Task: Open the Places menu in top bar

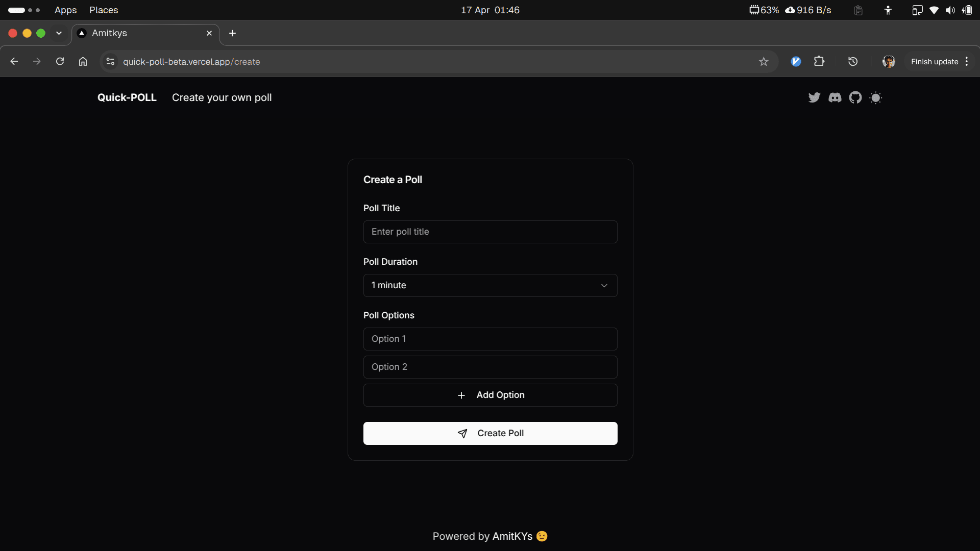Action: (x=104, y=10)
